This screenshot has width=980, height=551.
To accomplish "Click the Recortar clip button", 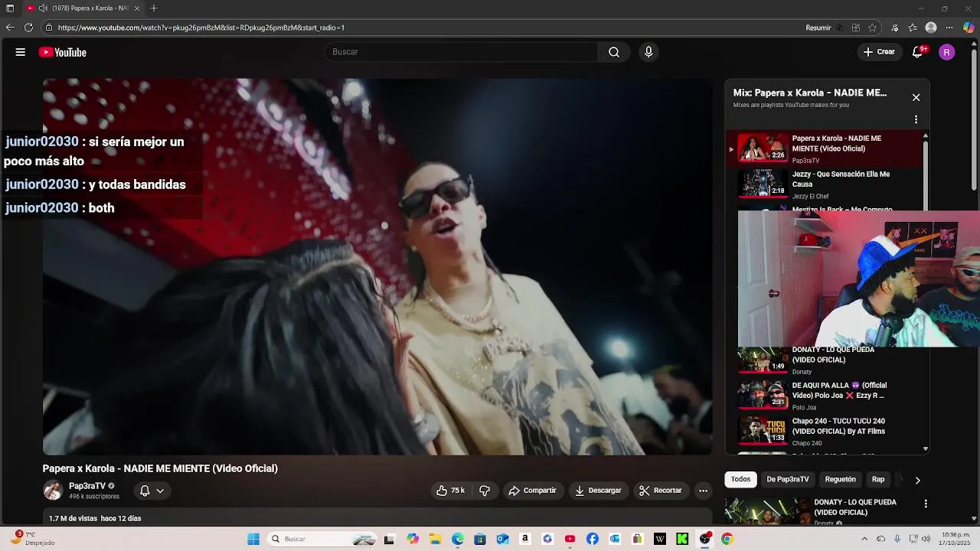I will [x=661, y=491].
